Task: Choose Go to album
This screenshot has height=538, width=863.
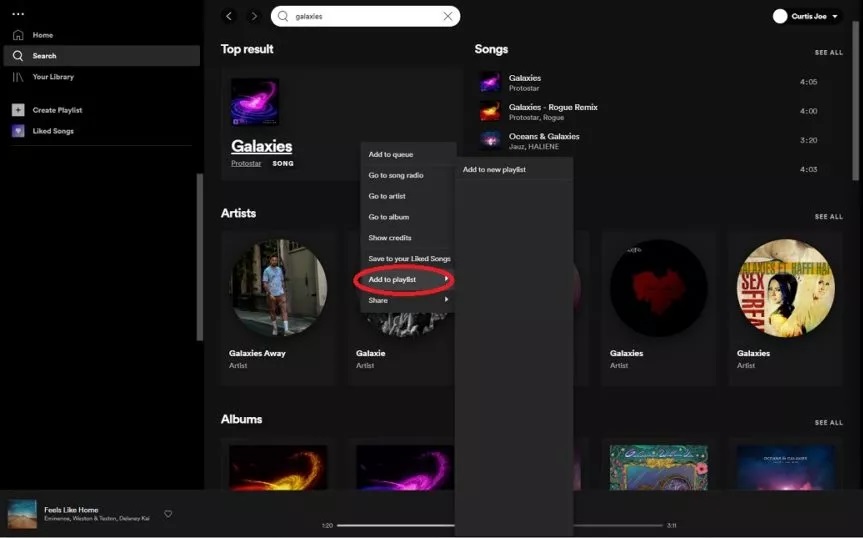Action: (408, 217)
